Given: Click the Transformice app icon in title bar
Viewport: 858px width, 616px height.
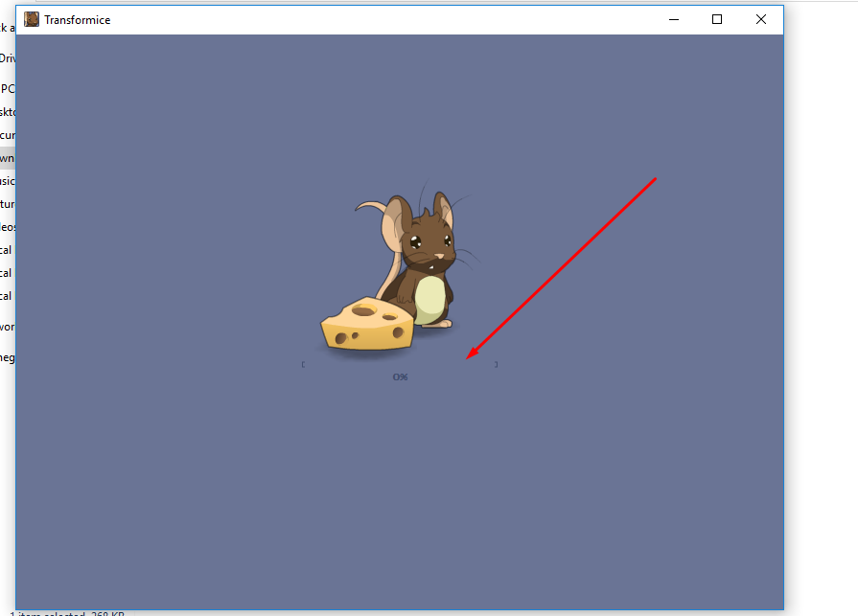Looking at the screenshot, I should 32,20.
